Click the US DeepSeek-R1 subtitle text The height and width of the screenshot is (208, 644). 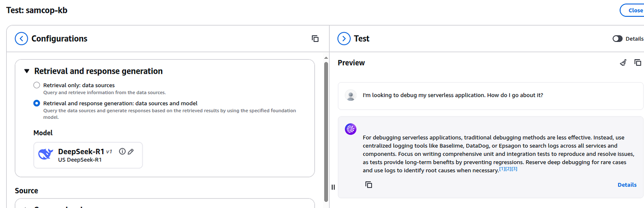click(80, 160)
